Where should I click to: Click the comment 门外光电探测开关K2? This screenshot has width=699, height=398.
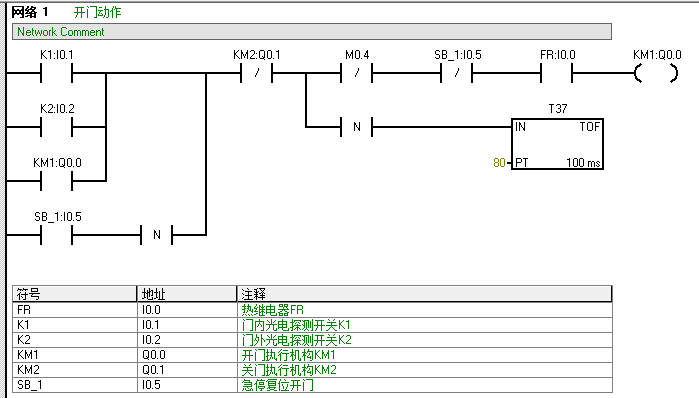click(x=296, y=340)
